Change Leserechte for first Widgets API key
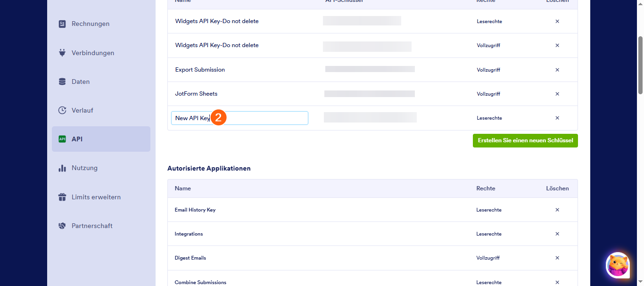 [x=489, y=21]
